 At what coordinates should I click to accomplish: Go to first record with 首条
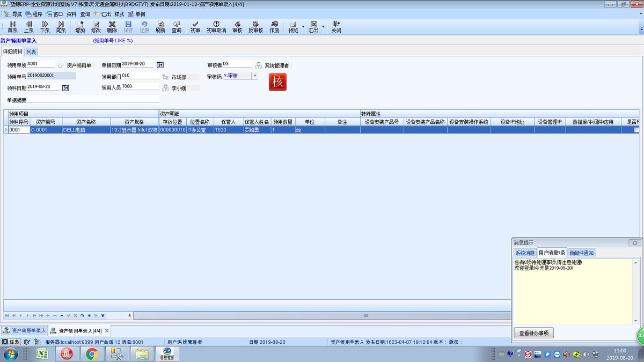[12, 27]
